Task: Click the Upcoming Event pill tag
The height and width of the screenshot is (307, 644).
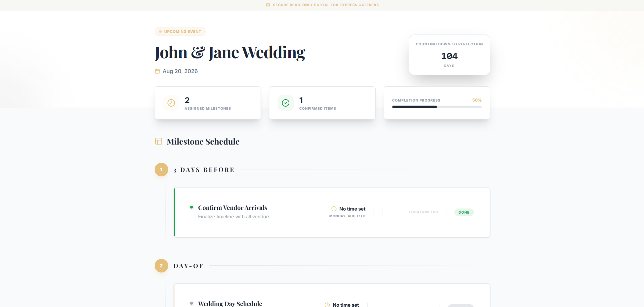Action: 180,31
